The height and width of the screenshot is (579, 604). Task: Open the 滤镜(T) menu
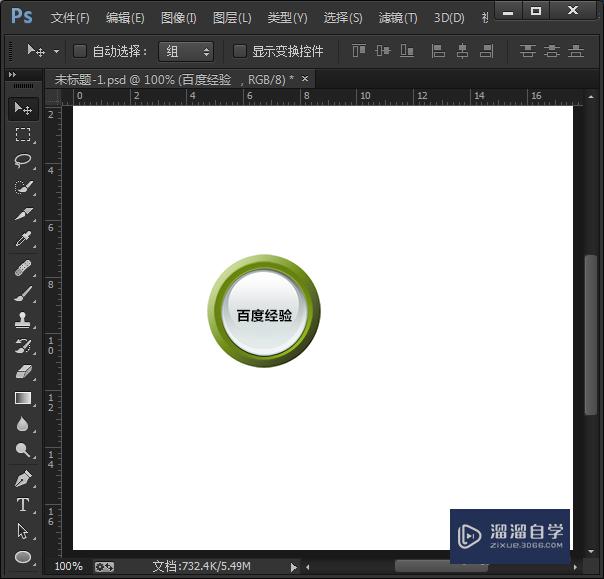pyautogui.click(x=398, y=18)
